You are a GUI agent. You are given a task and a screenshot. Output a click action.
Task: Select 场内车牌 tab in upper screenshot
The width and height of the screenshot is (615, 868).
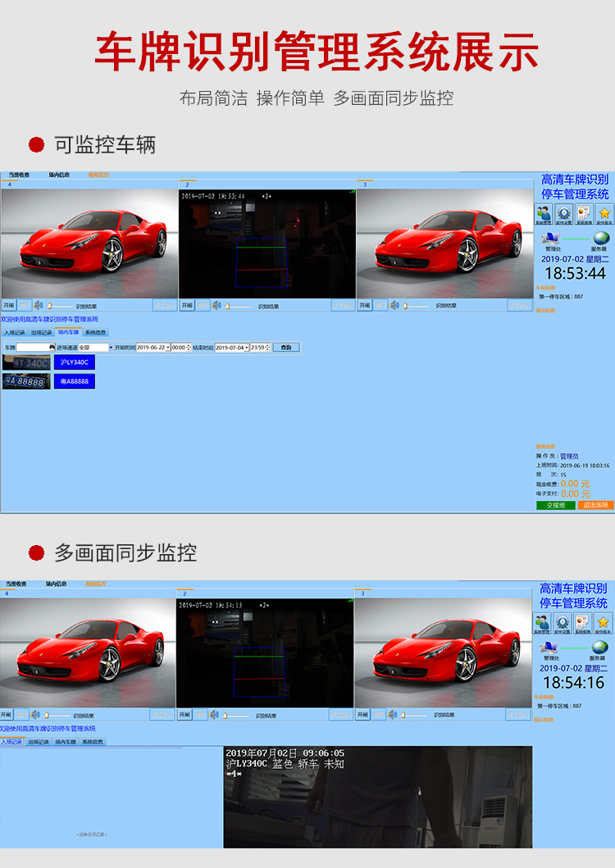[69, 332]
